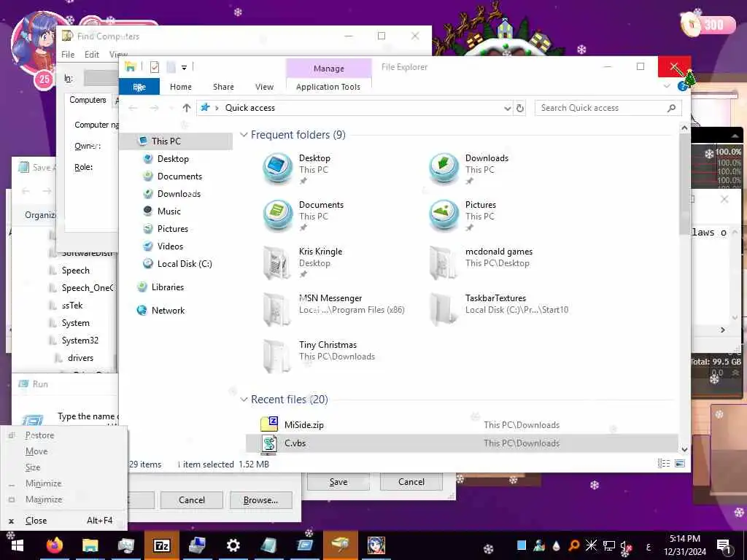Click the Windows Start button

(x=18, y=545)
